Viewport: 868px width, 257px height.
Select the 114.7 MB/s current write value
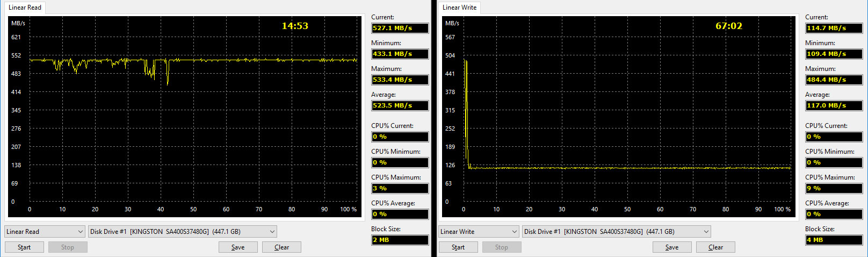[834, 28]
